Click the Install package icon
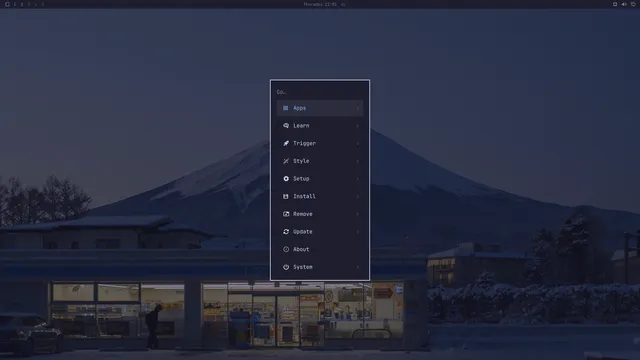 pos(286,196)
